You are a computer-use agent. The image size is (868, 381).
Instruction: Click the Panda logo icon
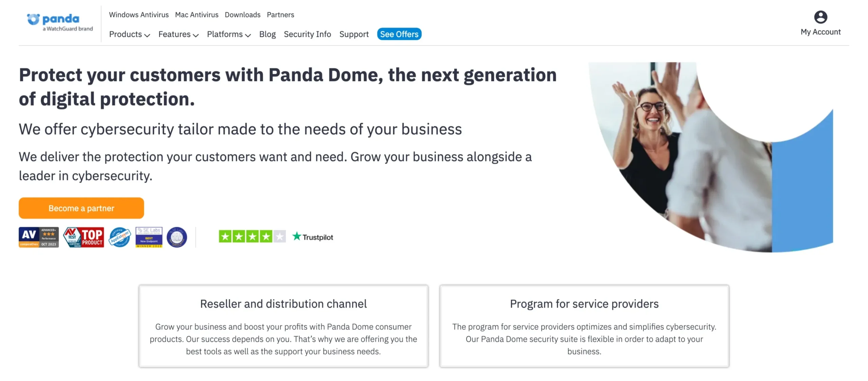[33, 19]
